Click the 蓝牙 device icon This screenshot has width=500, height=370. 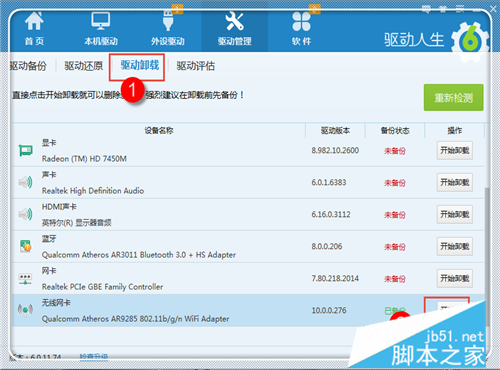point(25,246)
